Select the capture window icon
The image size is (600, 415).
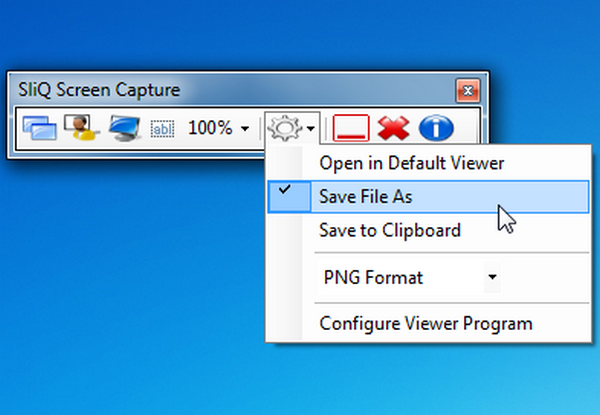tap(39, 128)
